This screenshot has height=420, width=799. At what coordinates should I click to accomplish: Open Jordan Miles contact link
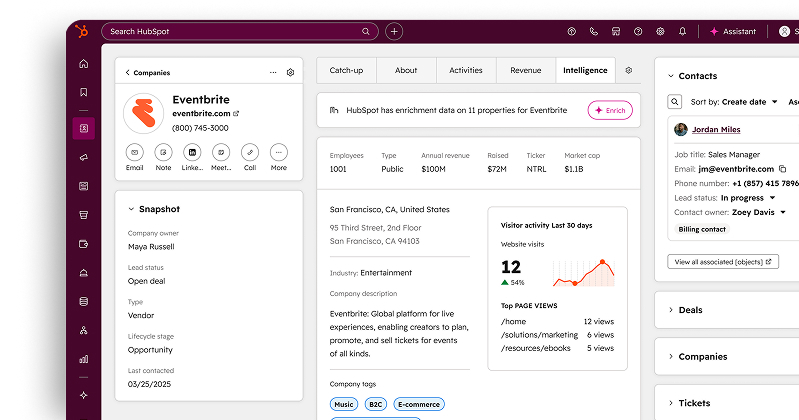pos(716,129)
